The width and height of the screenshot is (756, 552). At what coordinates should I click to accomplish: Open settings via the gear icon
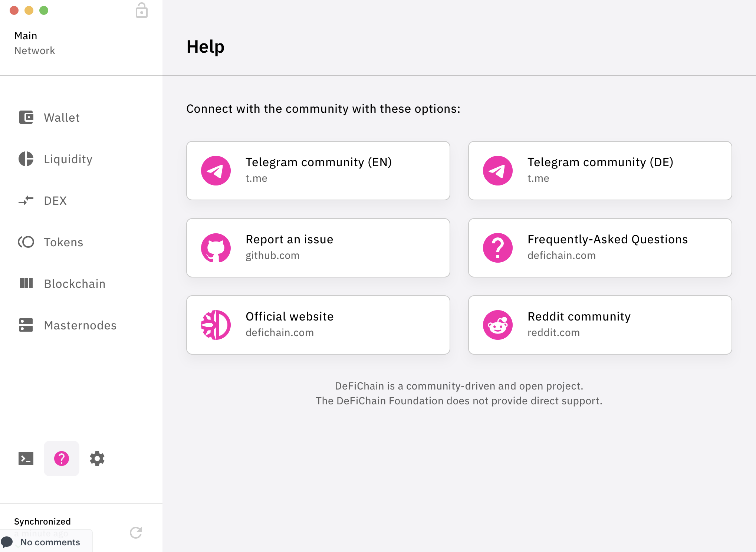(97, 459)
